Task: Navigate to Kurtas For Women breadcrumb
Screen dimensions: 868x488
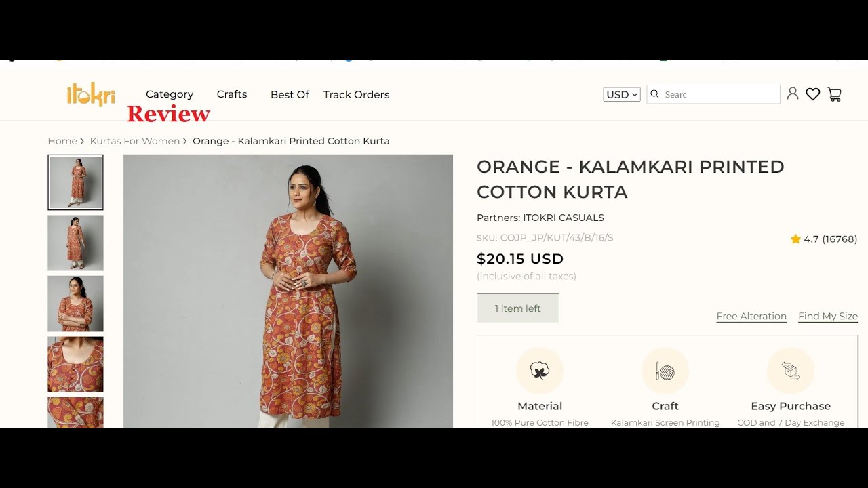Action: pos(135,141)
